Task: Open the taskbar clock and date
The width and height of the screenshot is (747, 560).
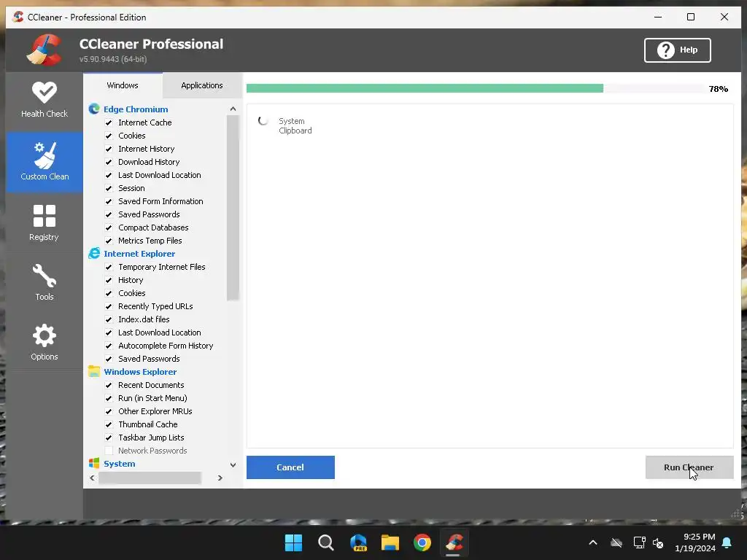Action: click(x=695, y=542)
